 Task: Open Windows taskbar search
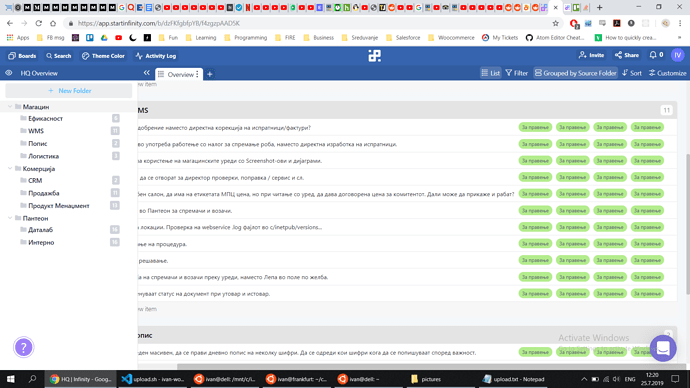(32, 379)
